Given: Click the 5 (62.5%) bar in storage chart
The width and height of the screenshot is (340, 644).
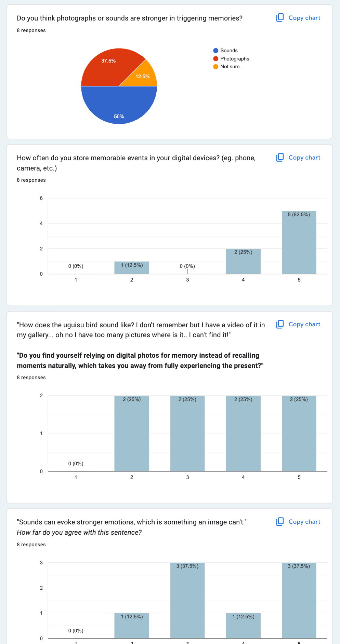Looking at the screenshot, I should point(299,243).
